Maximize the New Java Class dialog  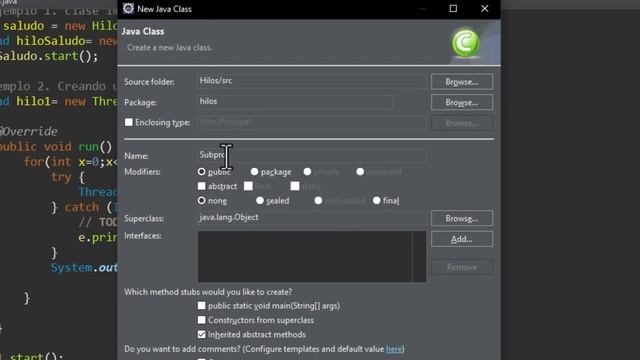tap(453, 9)
